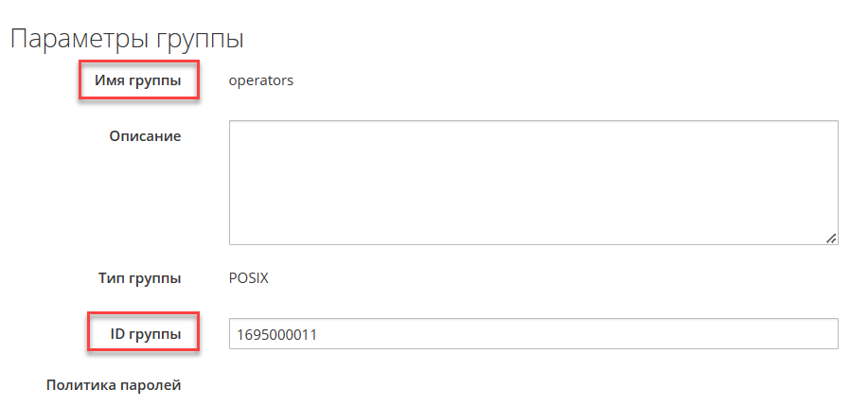Viewport: 868px width, 407px height.
Task: Click the word группы in the page heading
Action: [201, 41]
